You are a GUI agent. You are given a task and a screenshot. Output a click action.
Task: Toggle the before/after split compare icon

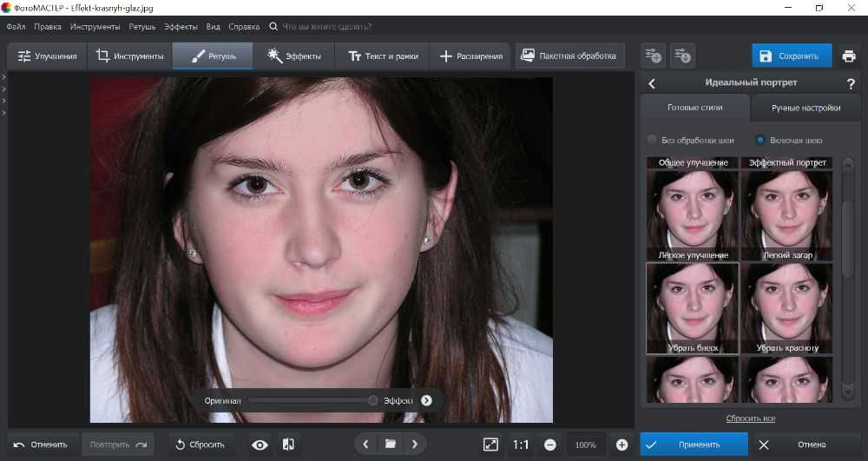(289, 445)
